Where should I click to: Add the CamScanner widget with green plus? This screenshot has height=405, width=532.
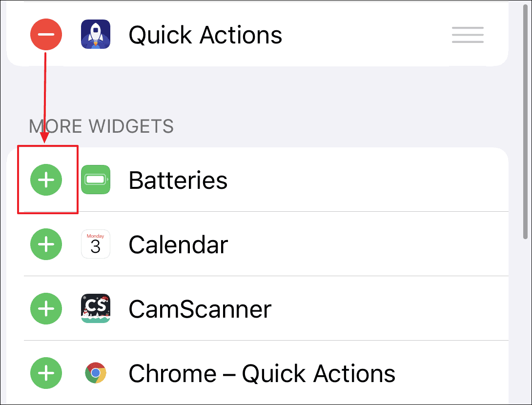point(46,309)
